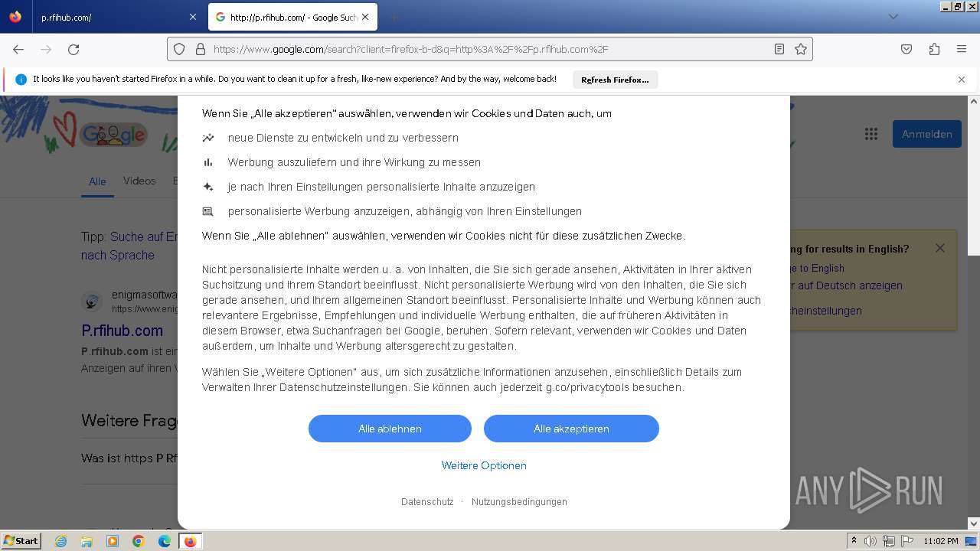Viewport: 980px width, 551px height.
Task: Launch Internet Explorer from the taskbar
Action: tap(60, 541)
